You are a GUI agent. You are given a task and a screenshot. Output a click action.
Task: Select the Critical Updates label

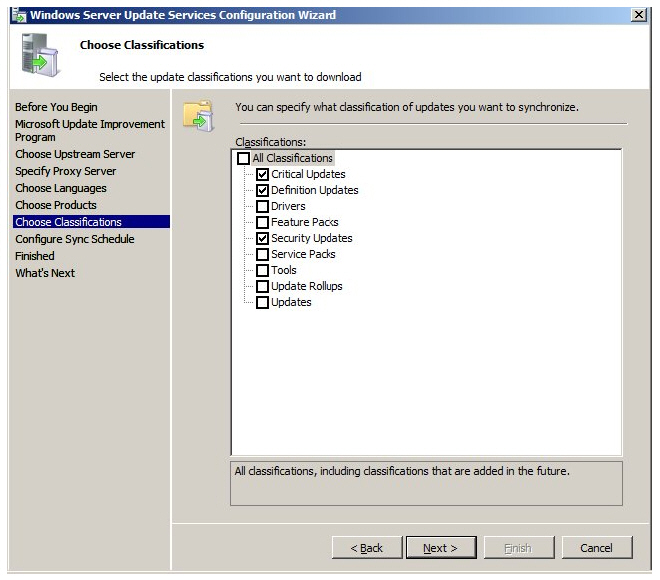[x=308, y=174]
